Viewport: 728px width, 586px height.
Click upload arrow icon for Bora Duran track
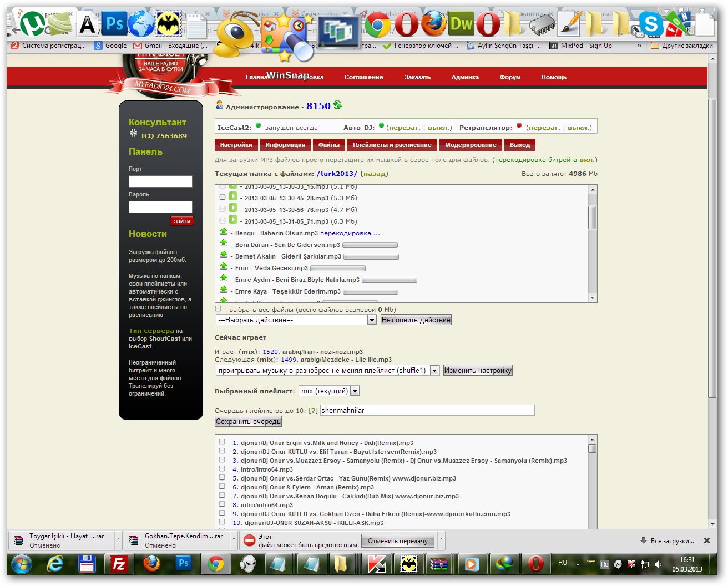pos(224,244)
